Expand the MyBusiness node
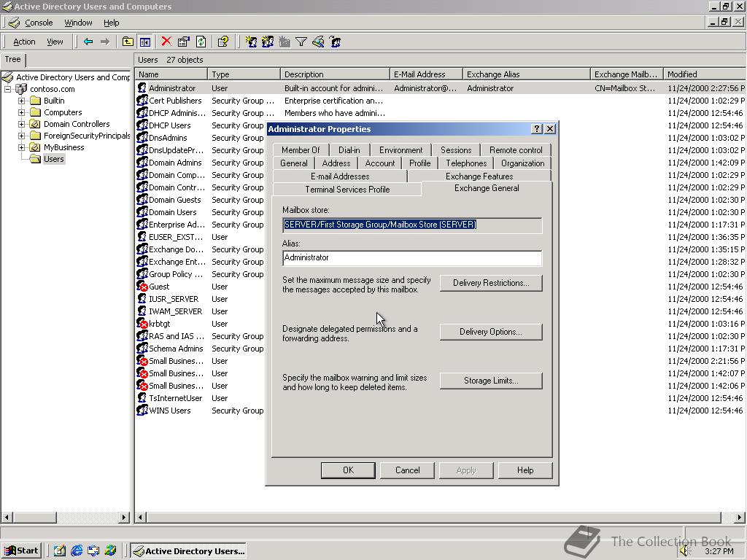This screenshot has height=560, width=747. pos(21,147)
